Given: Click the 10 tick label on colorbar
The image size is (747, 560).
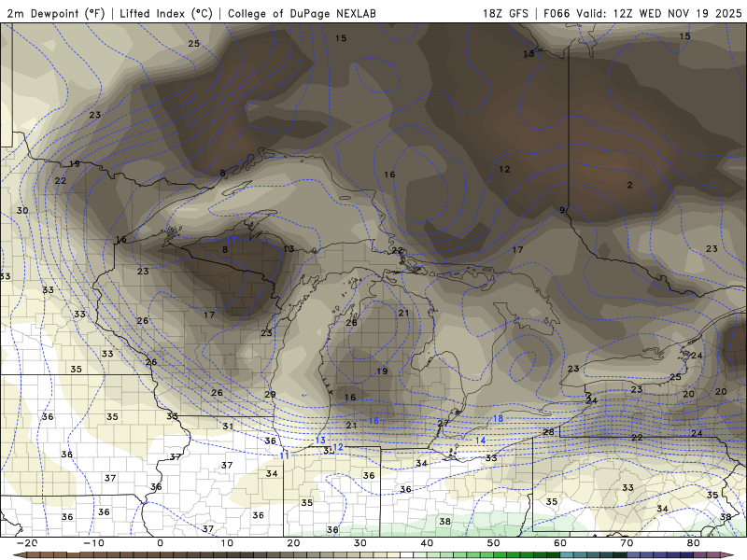Looking at the screenshot, I should 227,543.
